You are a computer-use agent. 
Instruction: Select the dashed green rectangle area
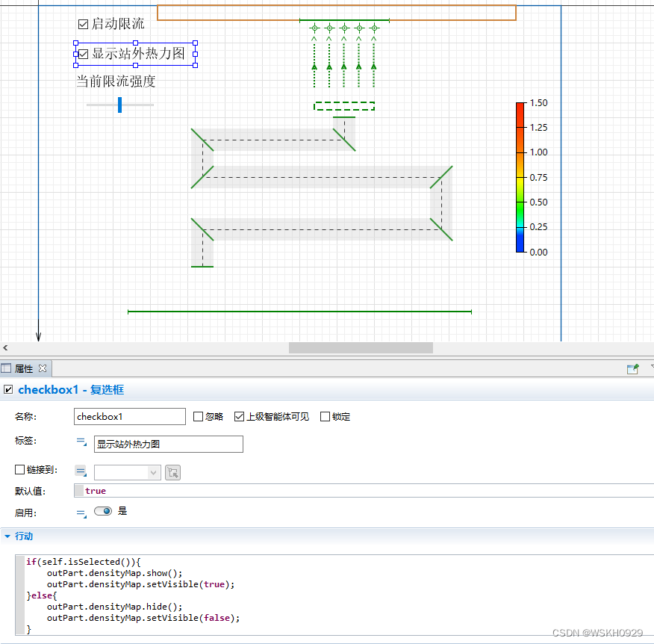(x=344, y=106)
